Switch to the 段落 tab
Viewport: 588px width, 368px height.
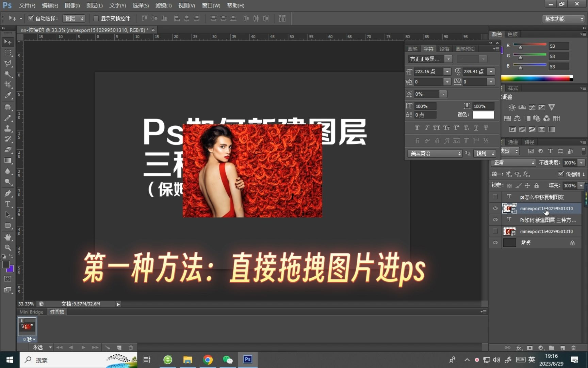444,49
